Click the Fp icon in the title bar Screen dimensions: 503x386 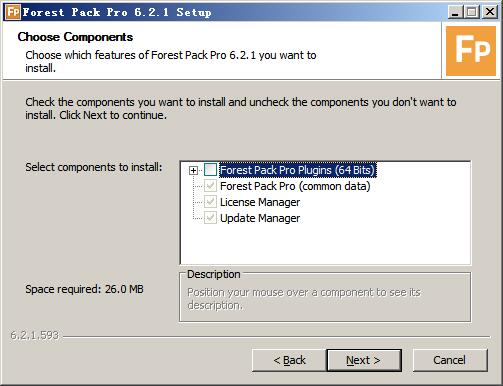(13, 12)
